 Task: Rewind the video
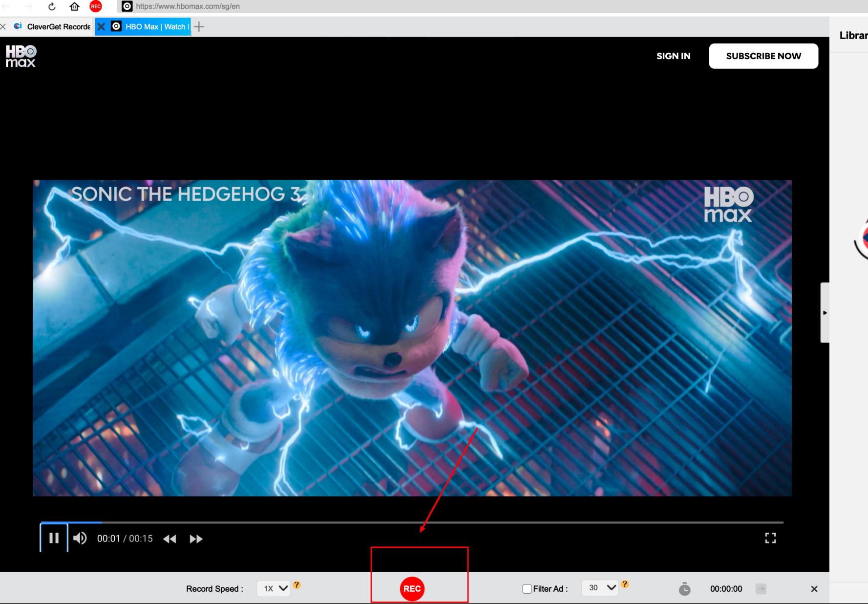pyautogui.click(x=169, y=539)
